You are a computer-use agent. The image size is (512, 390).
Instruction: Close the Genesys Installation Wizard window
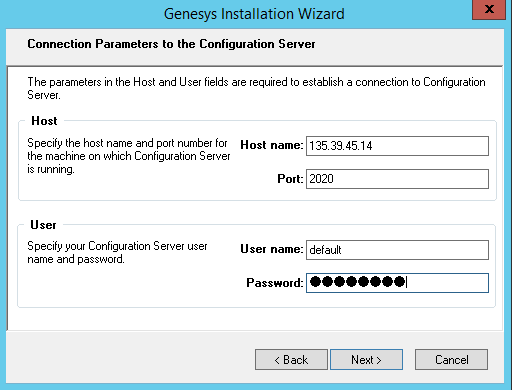pos(489,9)
